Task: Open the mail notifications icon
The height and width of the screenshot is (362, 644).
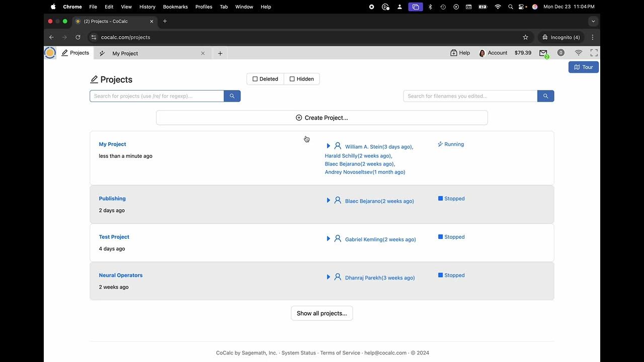Action: click(x=543, y=53)
